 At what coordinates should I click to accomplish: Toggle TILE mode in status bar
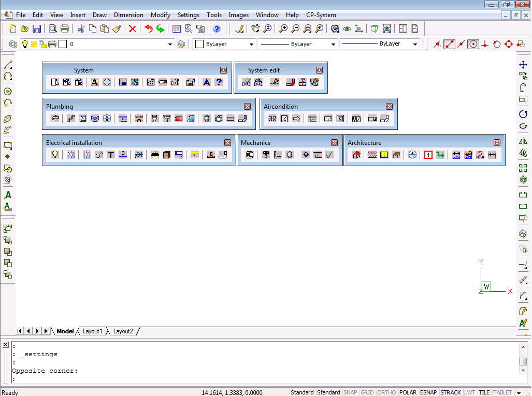point(484,392)
